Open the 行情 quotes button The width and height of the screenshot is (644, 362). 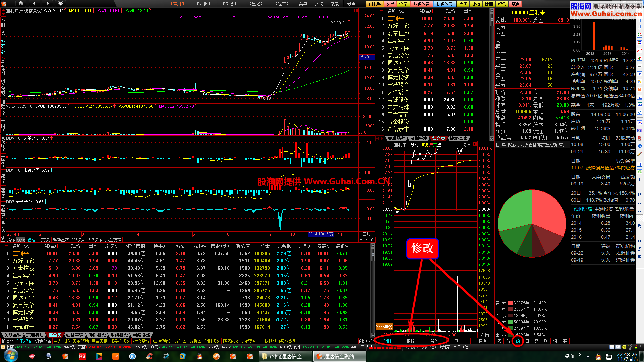pyautogui.click(x=463, y=4)
